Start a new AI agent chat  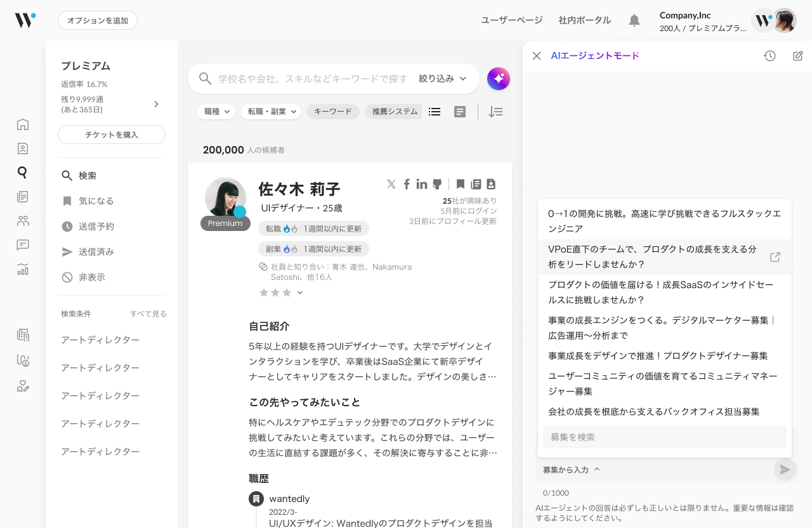pyautogui.click(x=798, y=56)
